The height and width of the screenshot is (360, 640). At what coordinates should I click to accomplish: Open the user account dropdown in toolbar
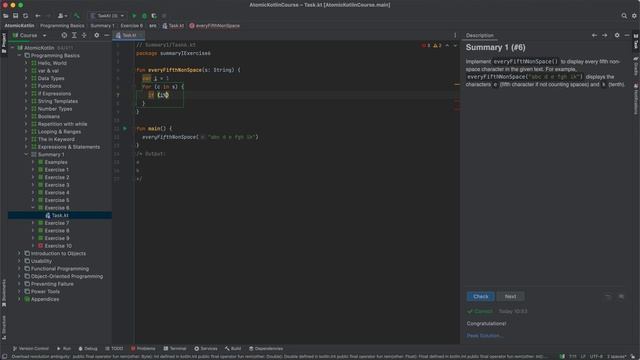(62, 16)
